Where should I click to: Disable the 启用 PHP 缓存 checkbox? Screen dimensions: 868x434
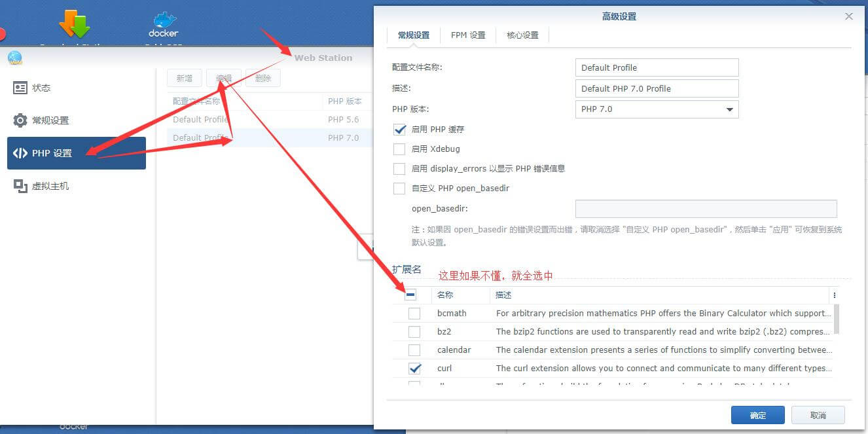(399, 130)
